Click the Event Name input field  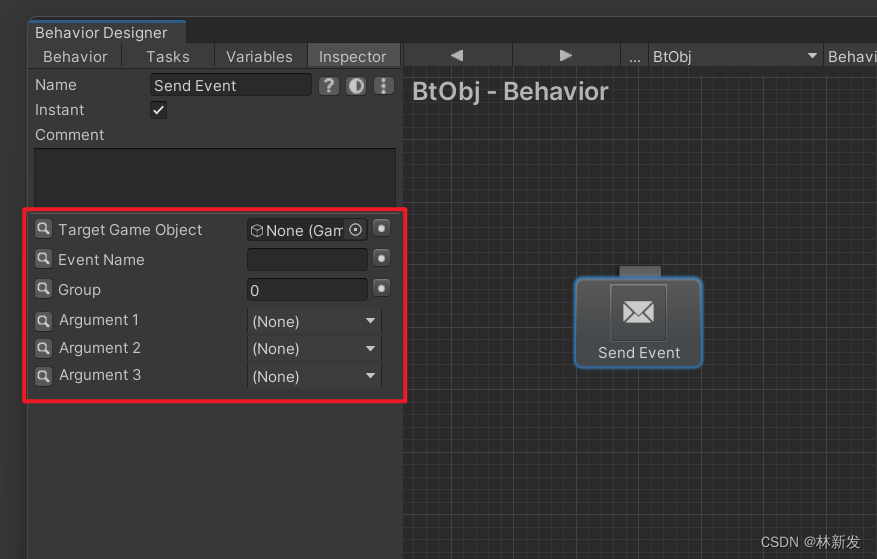[x=307, y=260]
